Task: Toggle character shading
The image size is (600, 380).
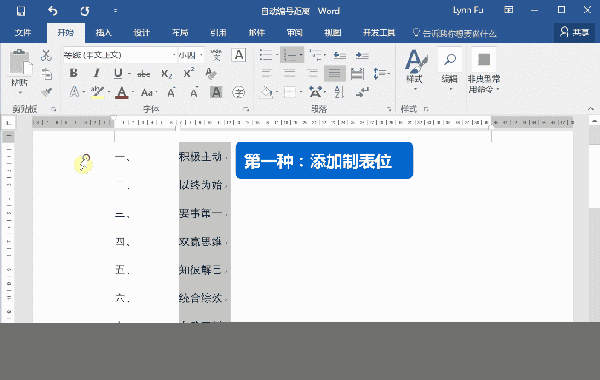Action: (x=216, y=92)
